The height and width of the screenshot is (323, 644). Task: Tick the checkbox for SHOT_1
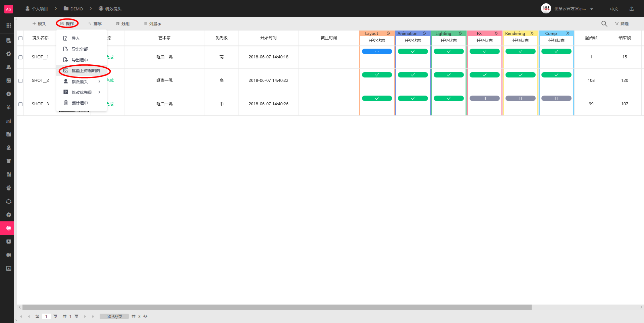[20, 57]
